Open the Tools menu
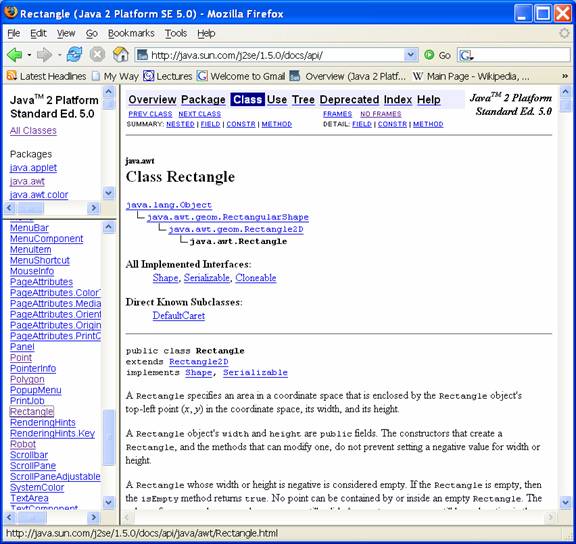 [176, 33]
